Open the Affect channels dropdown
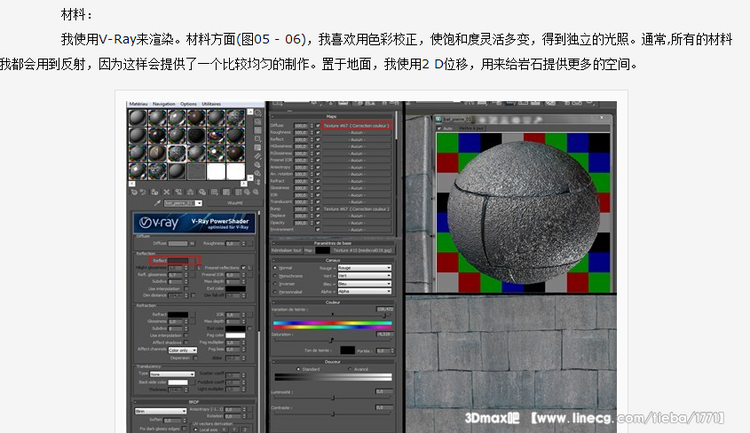Image resolution: width=750 pixels, height=433 pixels. 182,350
